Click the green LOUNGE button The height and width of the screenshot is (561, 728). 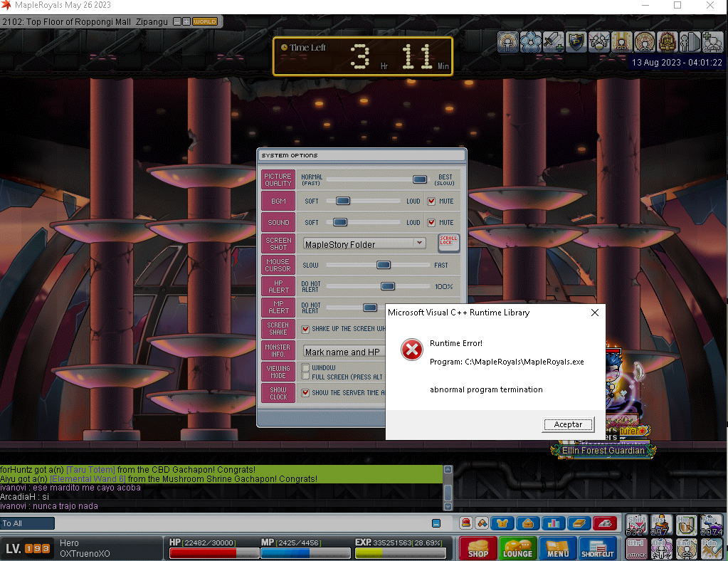tap(517, 549)
